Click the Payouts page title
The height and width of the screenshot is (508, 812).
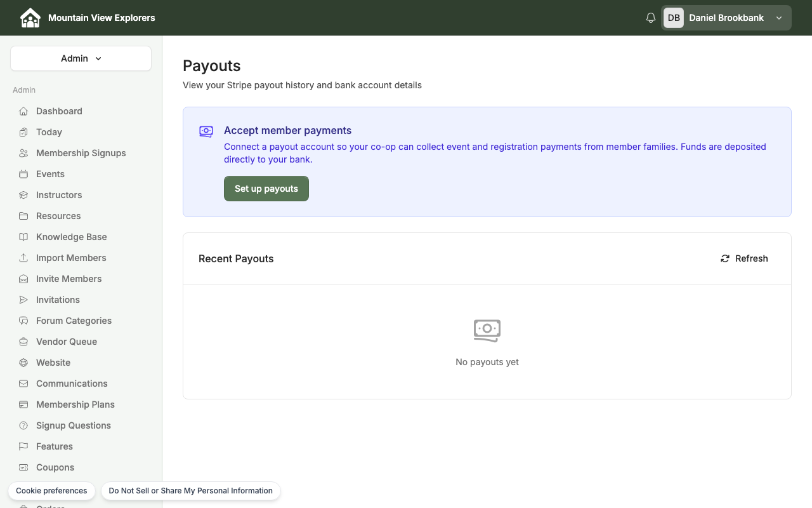(x=212, y=66)
